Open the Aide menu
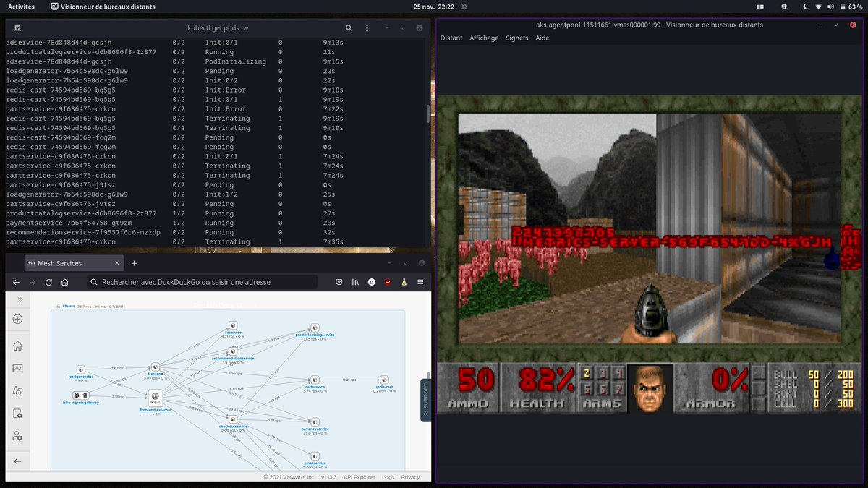Screen dimensions: 868x488 coord(542,38)
